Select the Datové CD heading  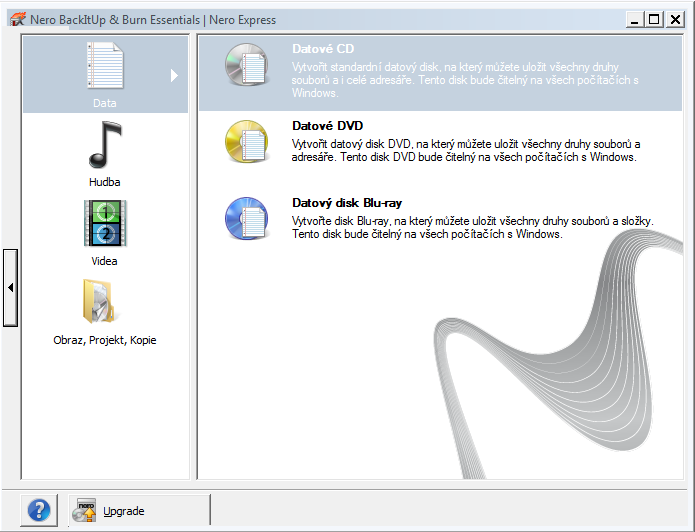(323, 49)
